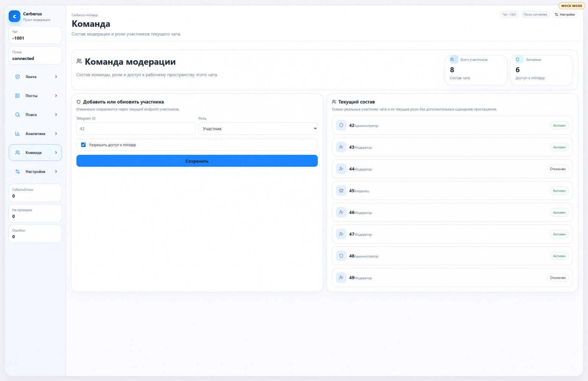Open the Лента section label in sidebar

click(x=31, y=77)
